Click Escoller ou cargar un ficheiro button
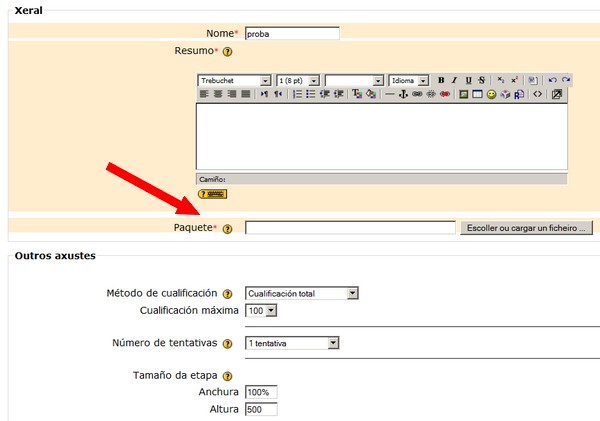This screenshot has width=600, height=421. (x=526, y=228)
